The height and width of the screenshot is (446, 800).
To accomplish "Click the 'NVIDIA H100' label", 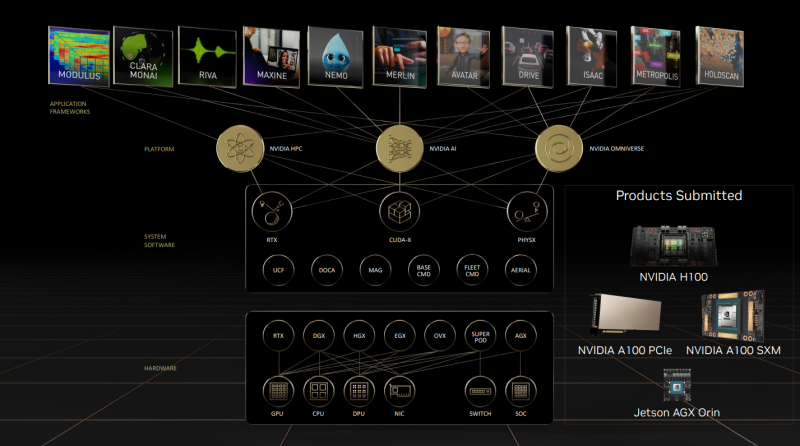I will click(x=673, y=277).
